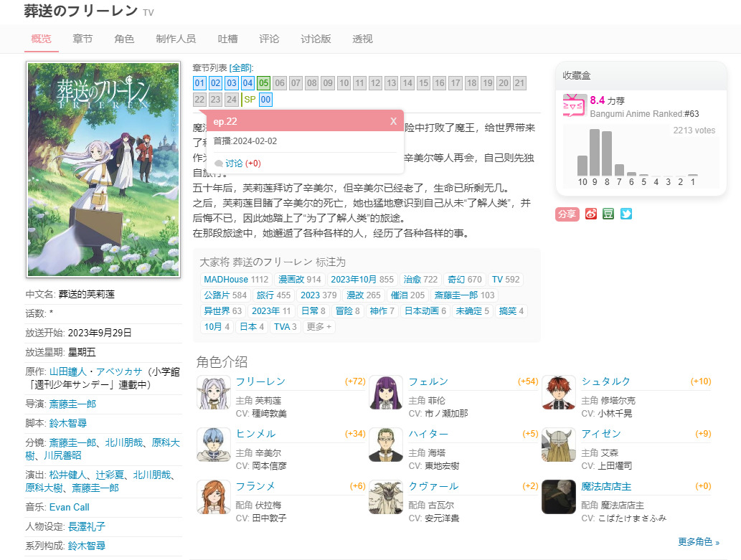741x560 pixels.
Task: Open フランメ character avatar
Action: 213,497
